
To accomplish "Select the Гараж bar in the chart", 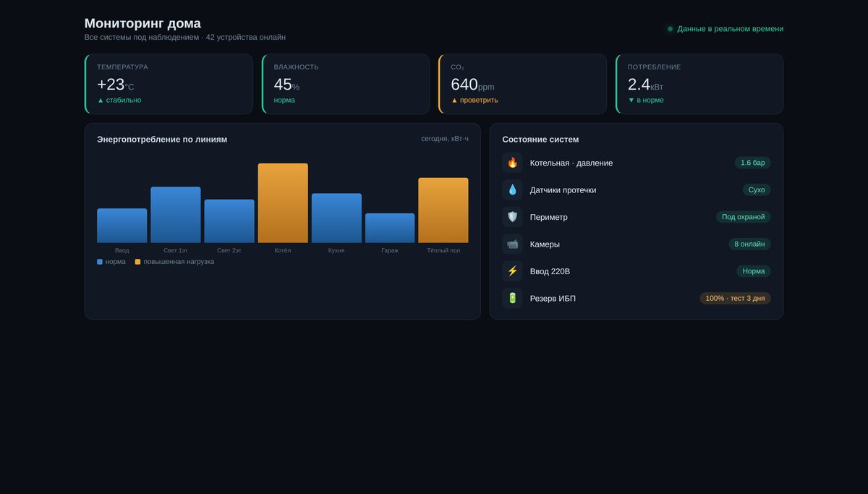I will [x=390, y=228].
